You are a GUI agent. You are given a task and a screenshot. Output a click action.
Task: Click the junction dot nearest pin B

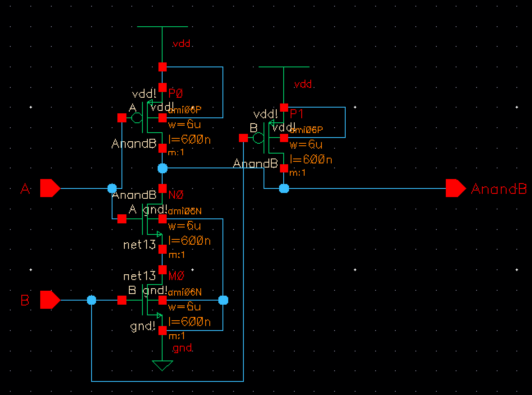click(92, 300)
